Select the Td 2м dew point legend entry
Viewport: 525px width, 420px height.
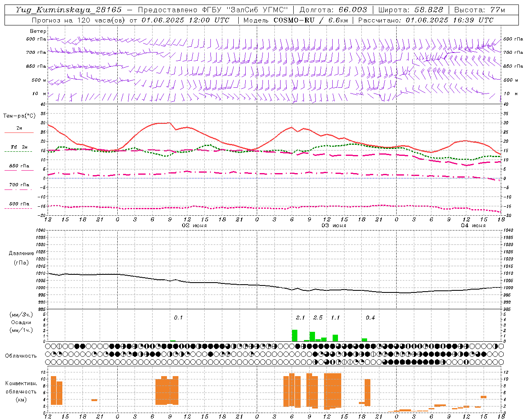point(19,147)
